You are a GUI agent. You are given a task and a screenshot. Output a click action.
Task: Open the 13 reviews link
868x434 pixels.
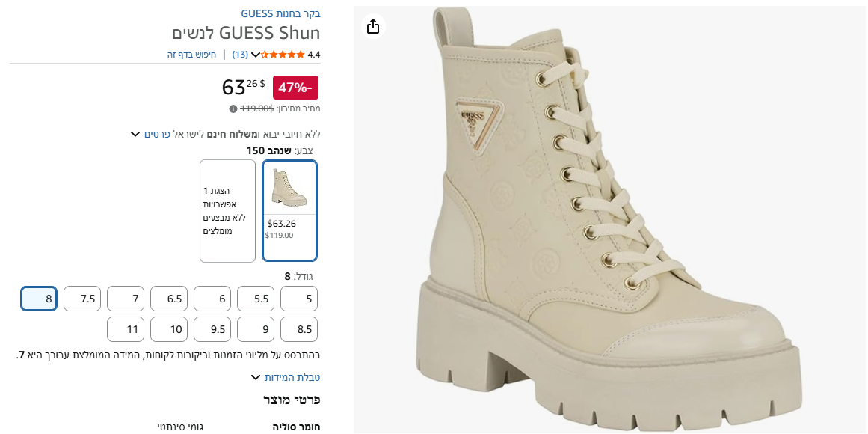point(240,55)
